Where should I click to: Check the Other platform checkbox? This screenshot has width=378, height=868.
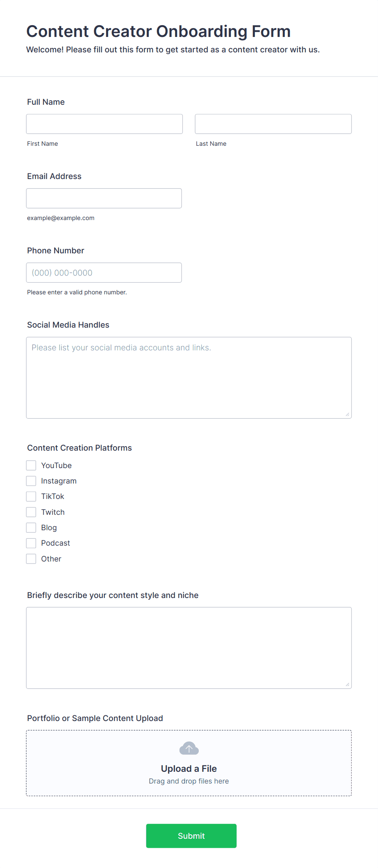coord(31,559)
